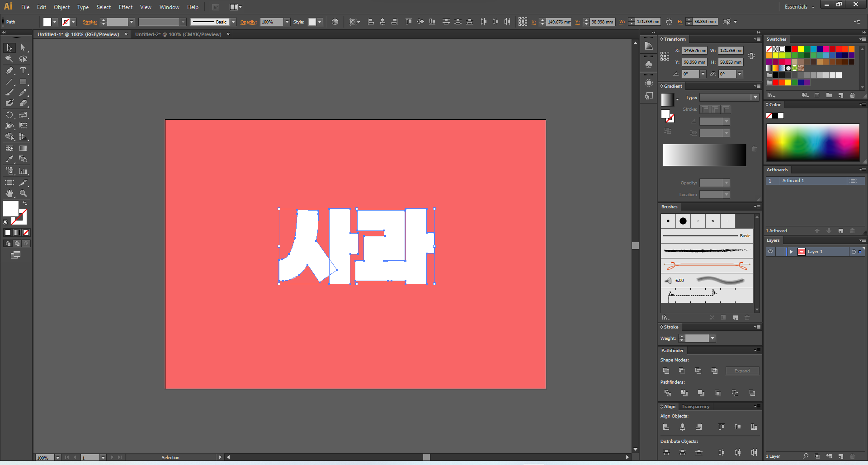
Task: Click the Expand button in Pathfinder
Action: (x=742, y=371)
